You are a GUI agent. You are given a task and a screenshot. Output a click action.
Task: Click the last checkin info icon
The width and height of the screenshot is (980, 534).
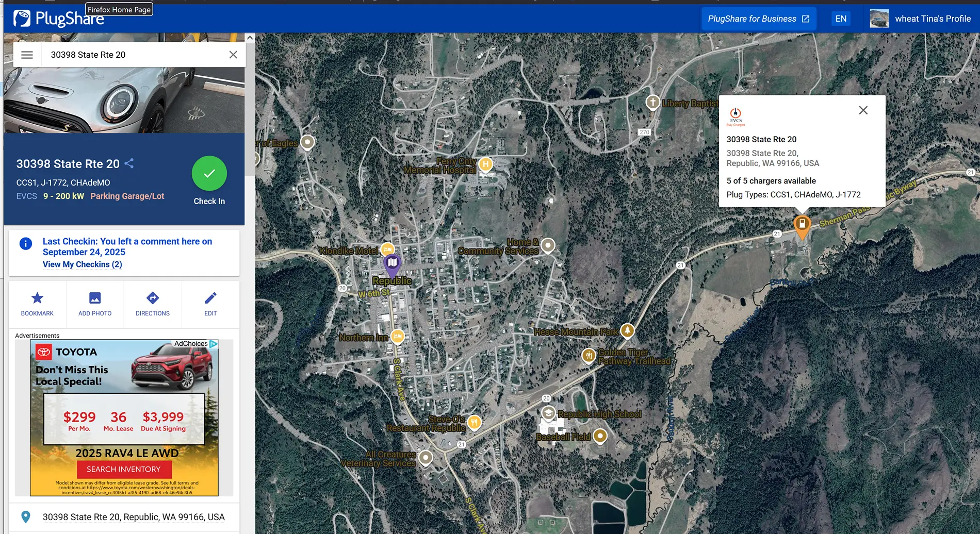click(26, 243)
